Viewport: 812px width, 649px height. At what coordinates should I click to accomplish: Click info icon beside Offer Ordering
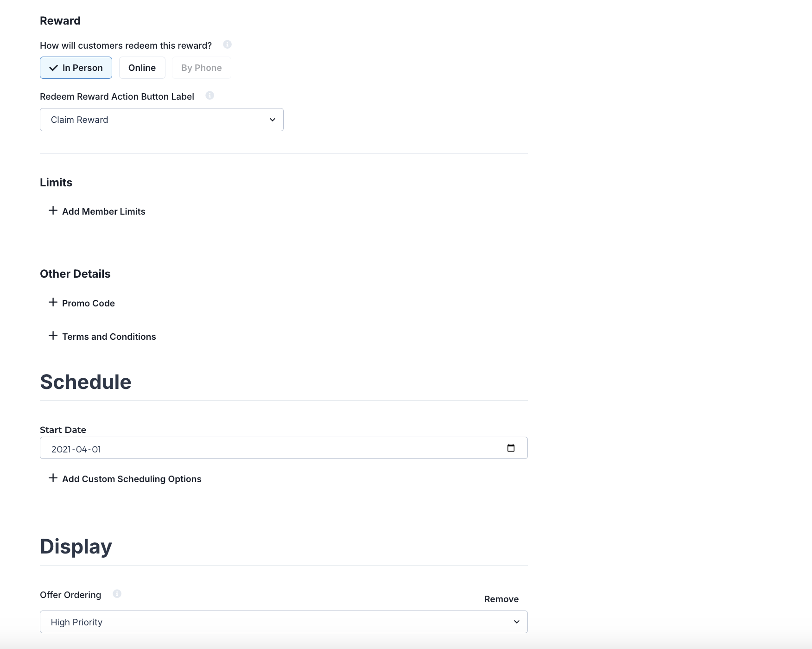117,594
